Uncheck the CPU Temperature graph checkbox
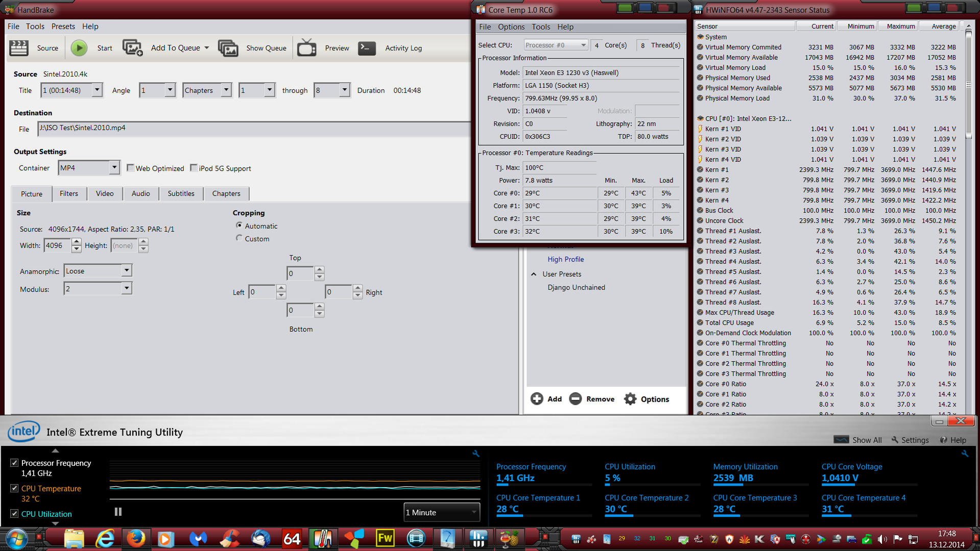The width and height of the screenshot is (980, 551). click(x=14, y=488)
